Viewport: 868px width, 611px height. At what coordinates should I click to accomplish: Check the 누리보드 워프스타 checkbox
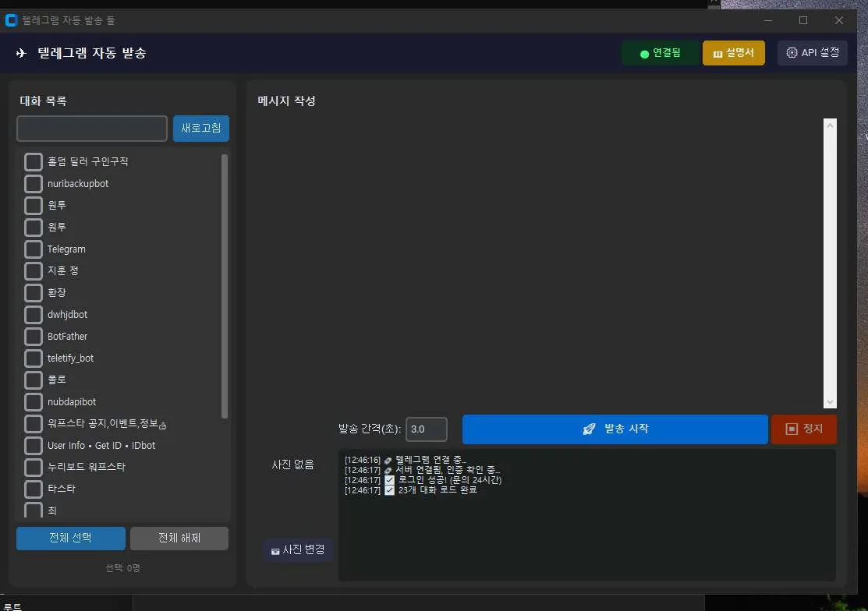(x=34, y=468)
